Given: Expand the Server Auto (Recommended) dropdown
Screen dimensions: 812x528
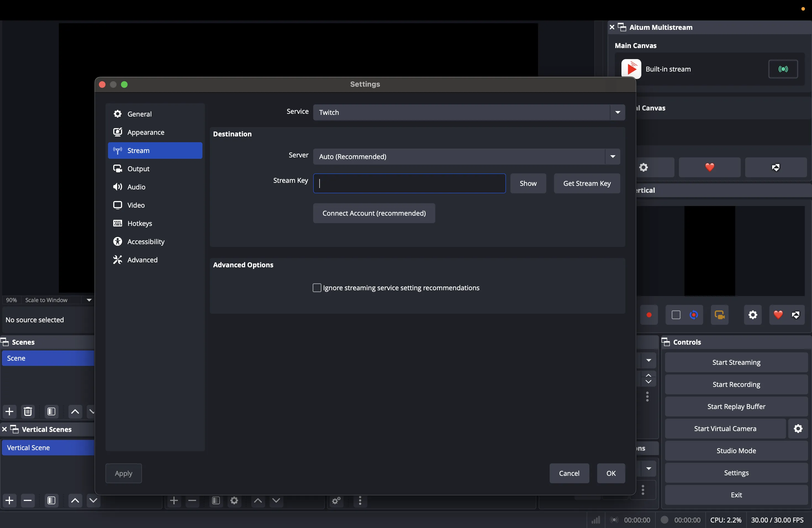Looking at the screenshot, I should point(467,157).
